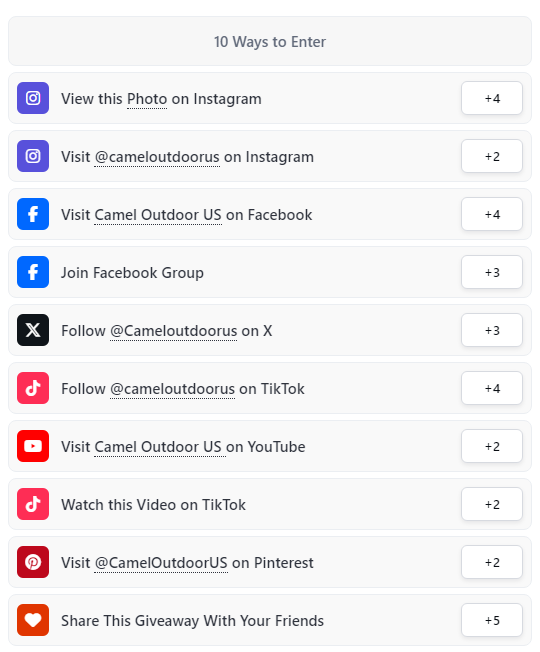This screenshot has height=652, width=540.
Task: Click the heart icon for Share This Giveaway
Action: coord(33,620)
